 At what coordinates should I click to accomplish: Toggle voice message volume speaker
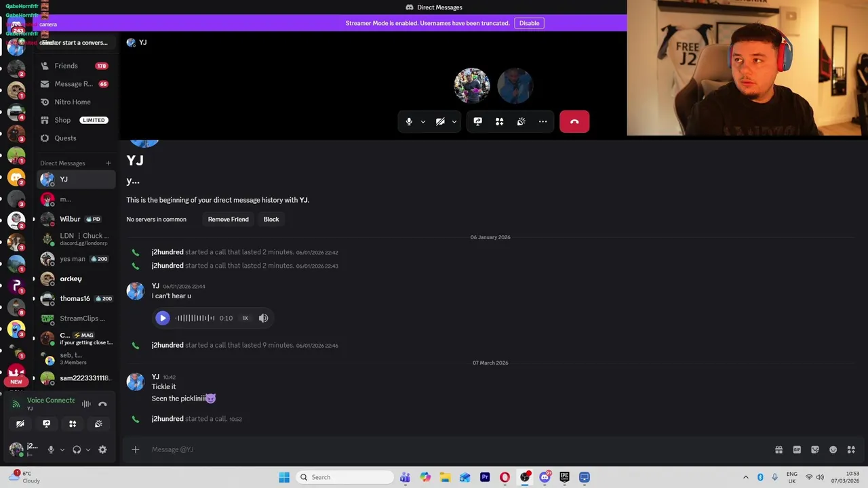point(263,318)
